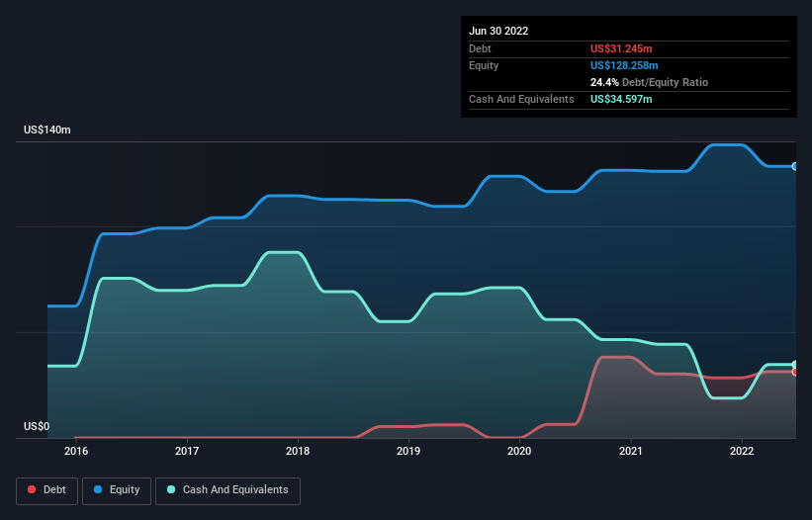Viewport: 812px width, 520px height.
Task: Click the tooltip Debt row label
Action: (x=480, y=48)
